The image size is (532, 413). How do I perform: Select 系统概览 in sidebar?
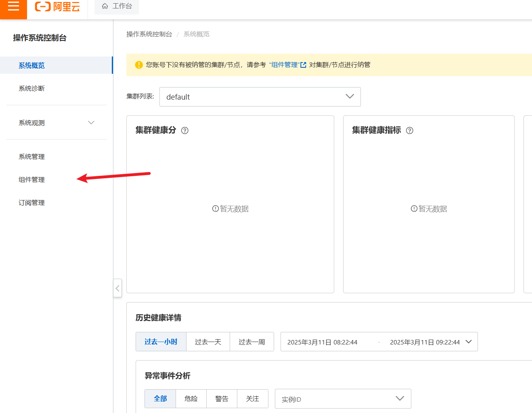point(56,65)
